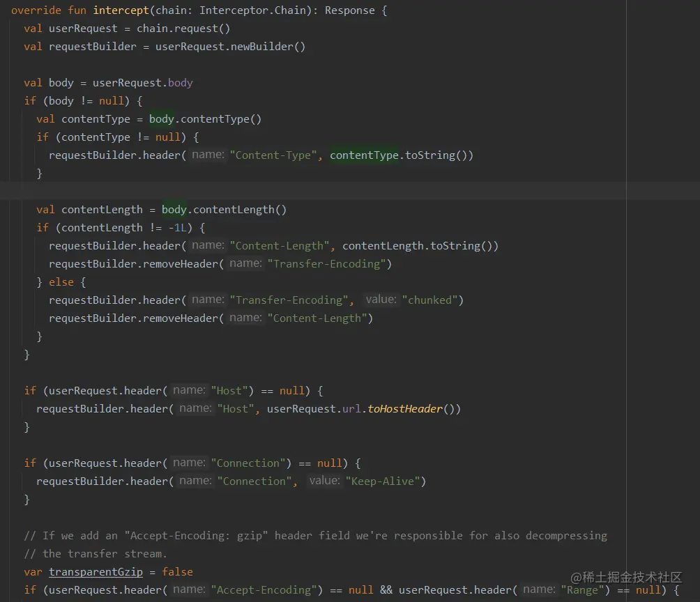Click the 'override' keyword
The image size is (700, 602).
36,10
